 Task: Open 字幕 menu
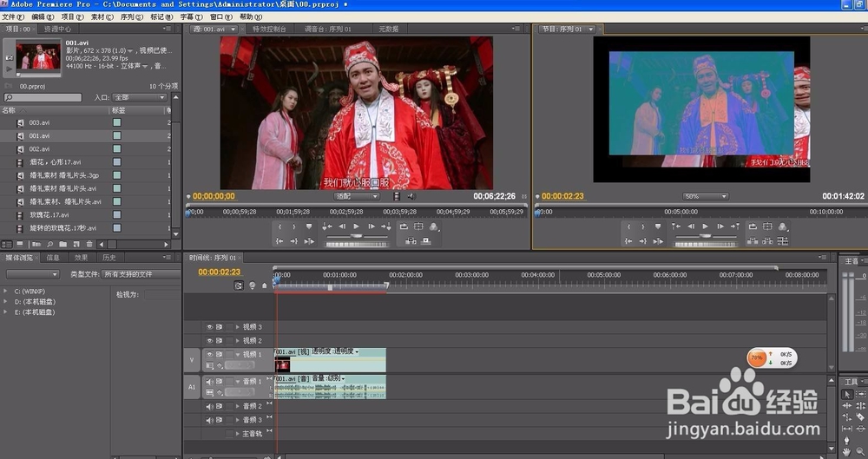pyautogui.click(x=192, y=17)
